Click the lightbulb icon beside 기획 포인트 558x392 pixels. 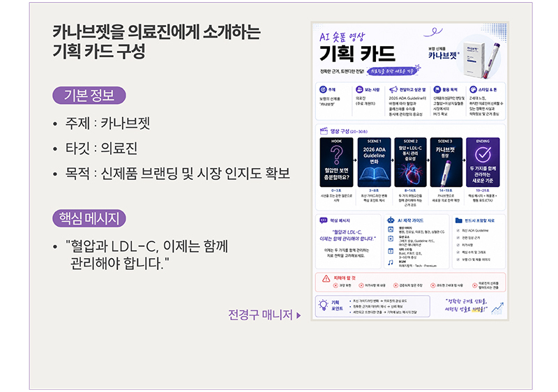coord(323,305)
